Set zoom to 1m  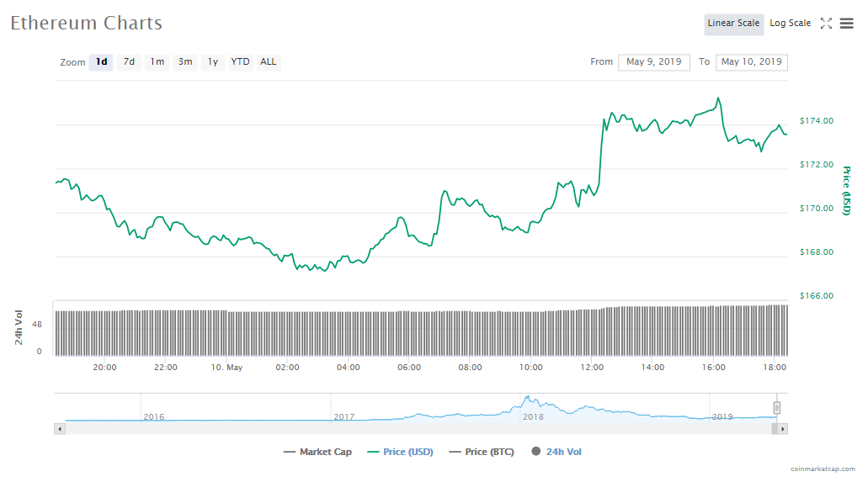[157, 62]
